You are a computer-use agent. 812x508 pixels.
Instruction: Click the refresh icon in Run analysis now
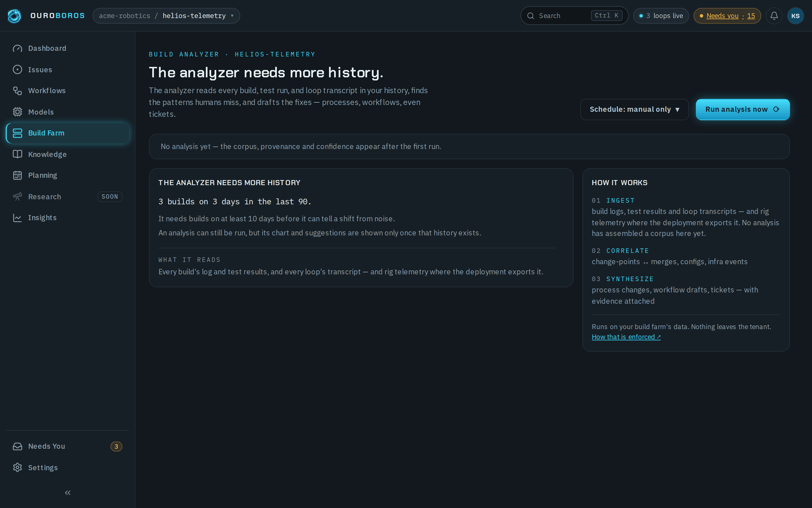coord(776,110)
